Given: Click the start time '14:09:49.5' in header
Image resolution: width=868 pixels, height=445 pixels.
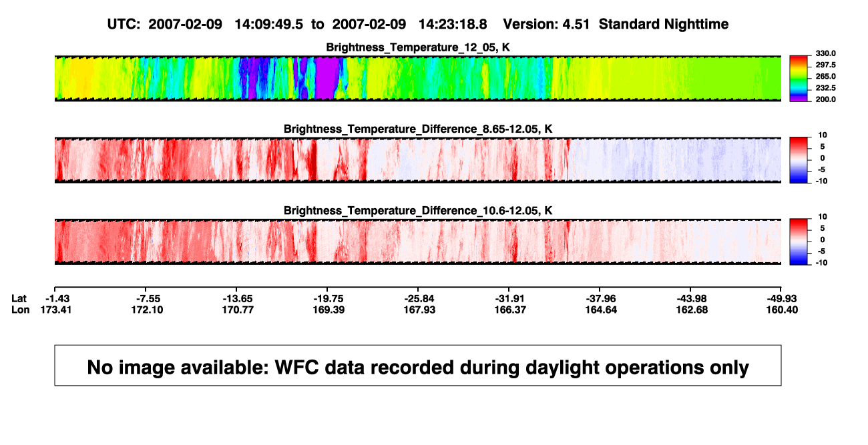Looking at the screenshot, I should tap(269, 24).
